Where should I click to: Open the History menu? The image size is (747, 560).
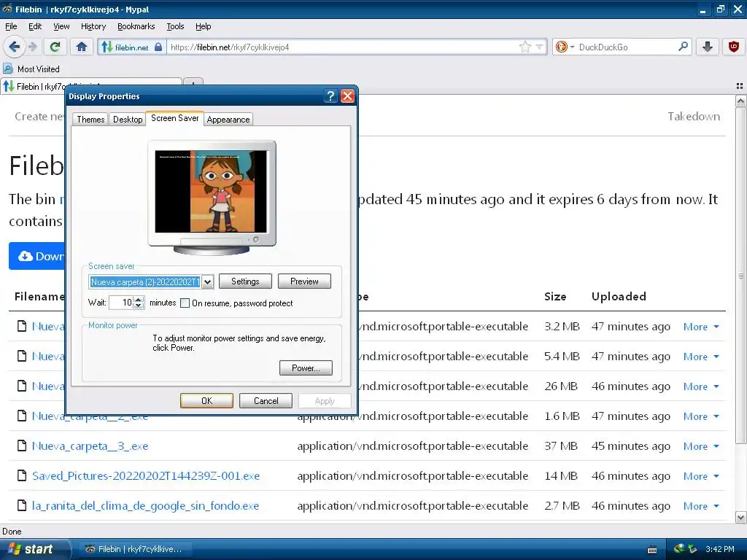[93, 26]
